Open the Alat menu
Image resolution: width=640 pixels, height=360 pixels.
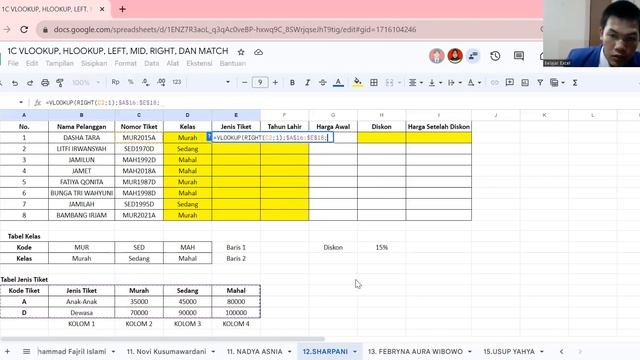click(x=173, y=63)
